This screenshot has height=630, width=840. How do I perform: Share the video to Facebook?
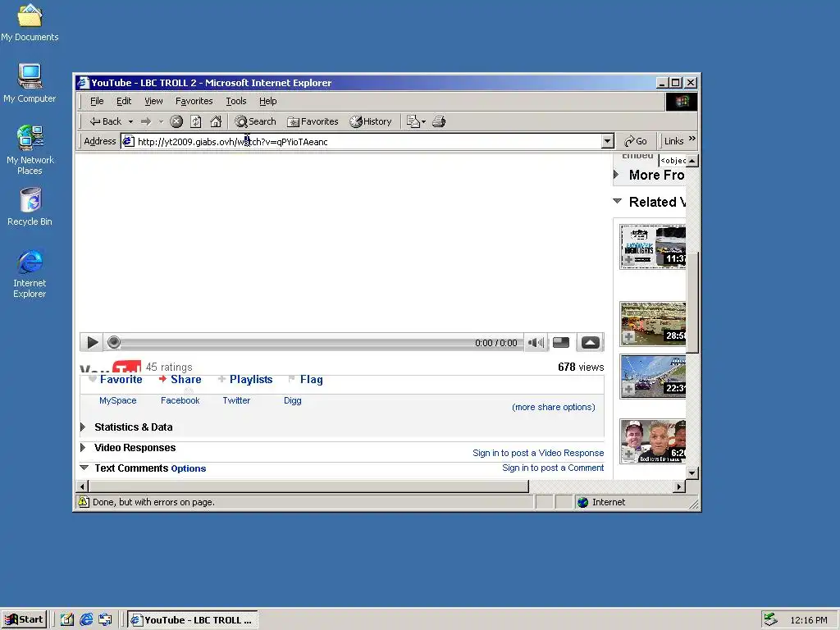pyautogui.click(x=180, y=400)
